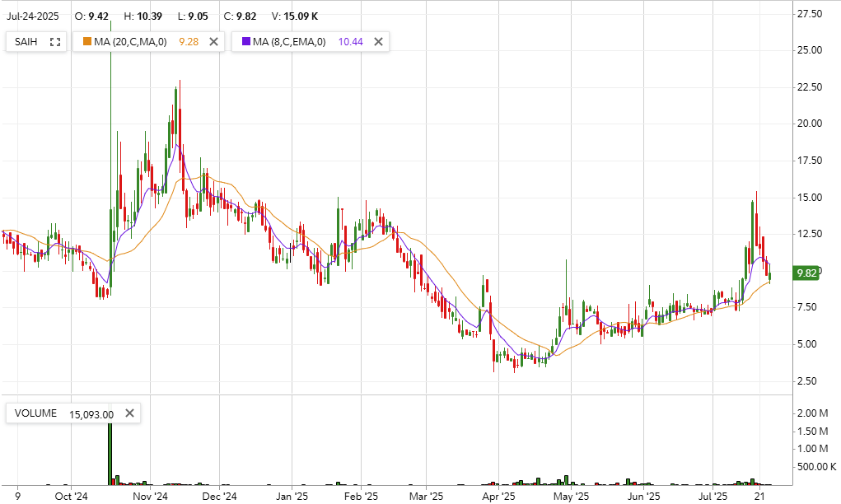Click the MA 20 value 9.28
Screen dimensions: 841x504
point(189,42)
